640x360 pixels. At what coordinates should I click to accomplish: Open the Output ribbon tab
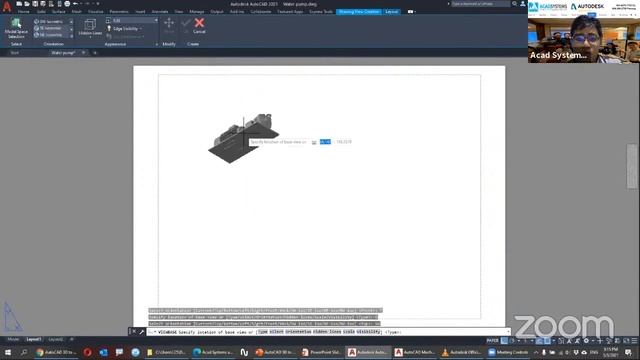tap(217, 11)
